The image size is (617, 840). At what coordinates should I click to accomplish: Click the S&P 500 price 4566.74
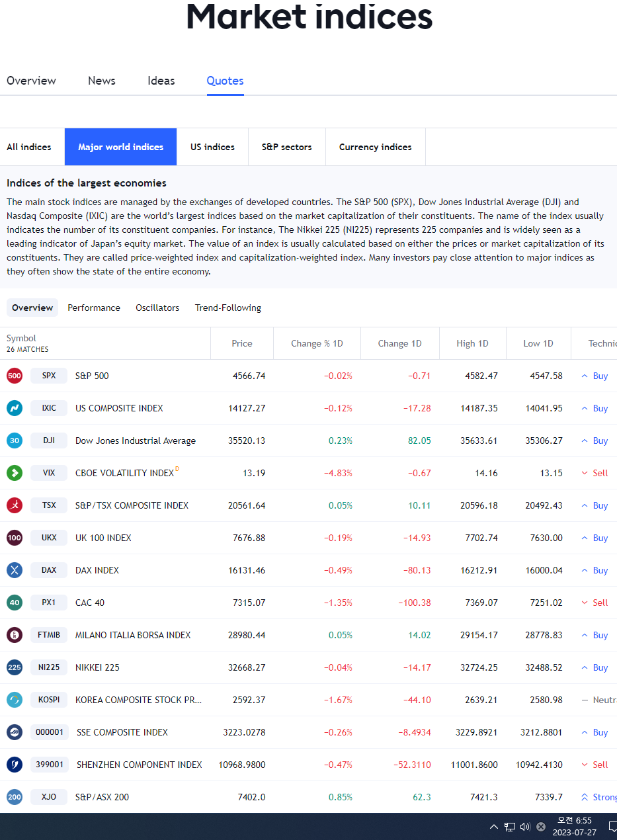pos(249,376)
